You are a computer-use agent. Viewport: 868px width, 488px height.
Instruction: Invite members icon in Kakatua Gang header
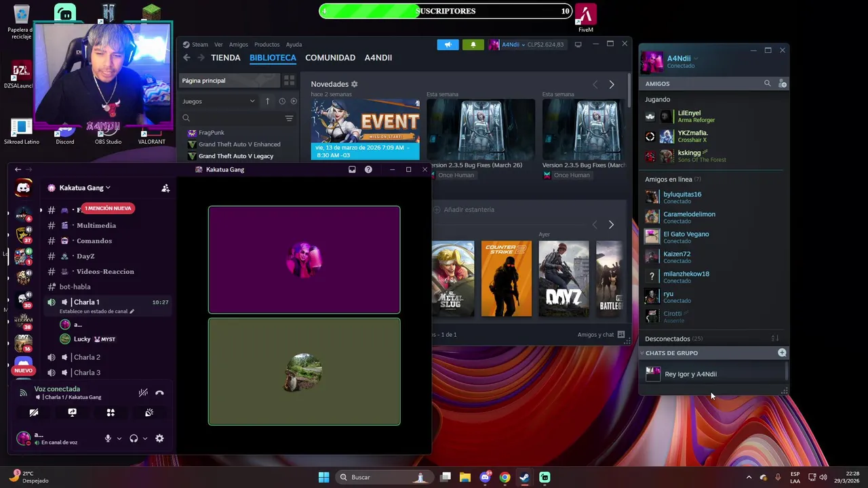point(165,188)
